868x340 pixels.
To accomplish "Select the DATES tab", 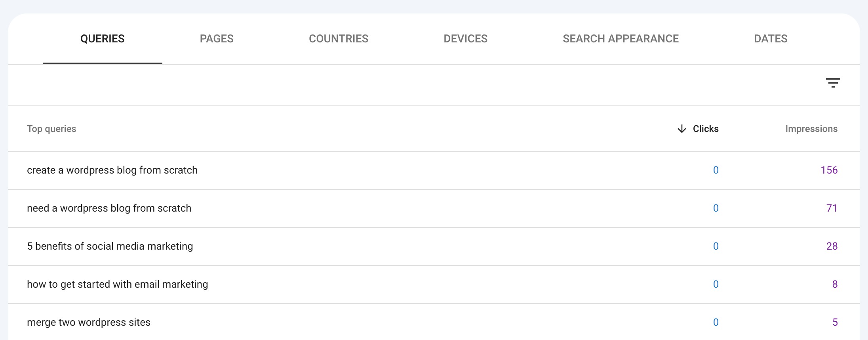I will [x=770, y=38].
